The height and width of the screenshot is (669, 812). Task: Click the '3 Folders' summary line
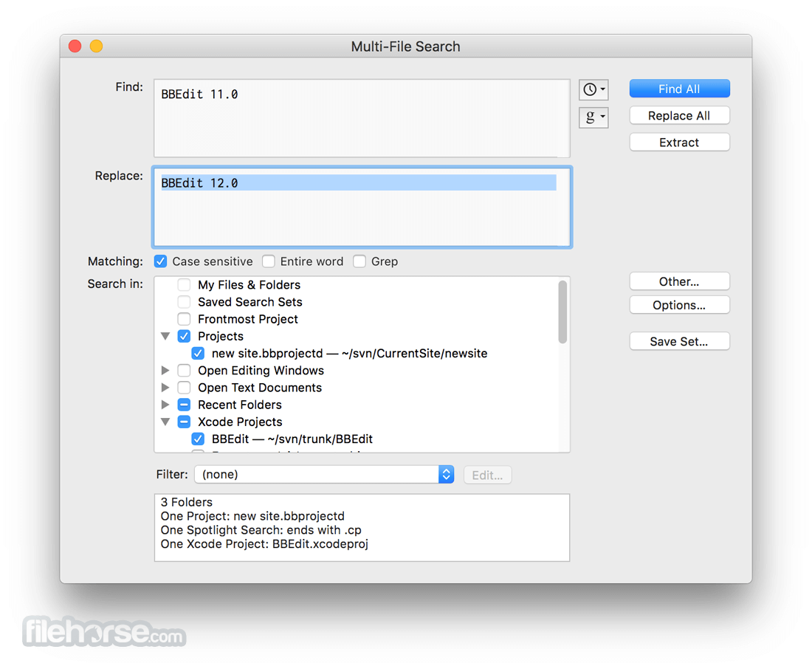point(187,502)
